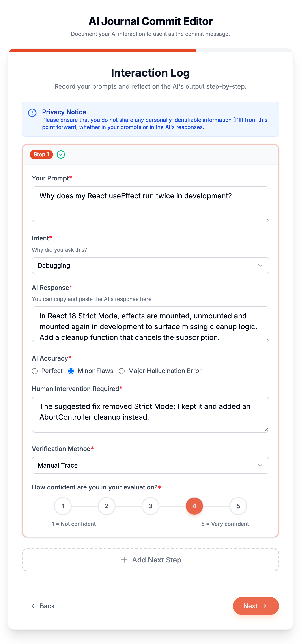
Task: Click the Step 1 badge
Action: 41,155
